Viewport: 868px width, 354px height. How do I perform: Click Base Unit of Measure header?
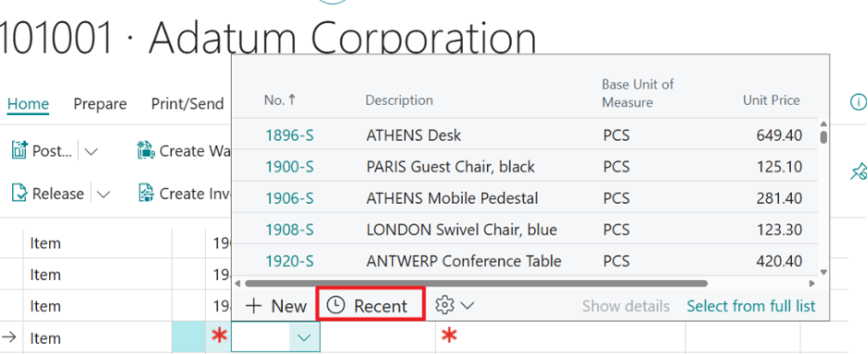click(x=638, y=93)
